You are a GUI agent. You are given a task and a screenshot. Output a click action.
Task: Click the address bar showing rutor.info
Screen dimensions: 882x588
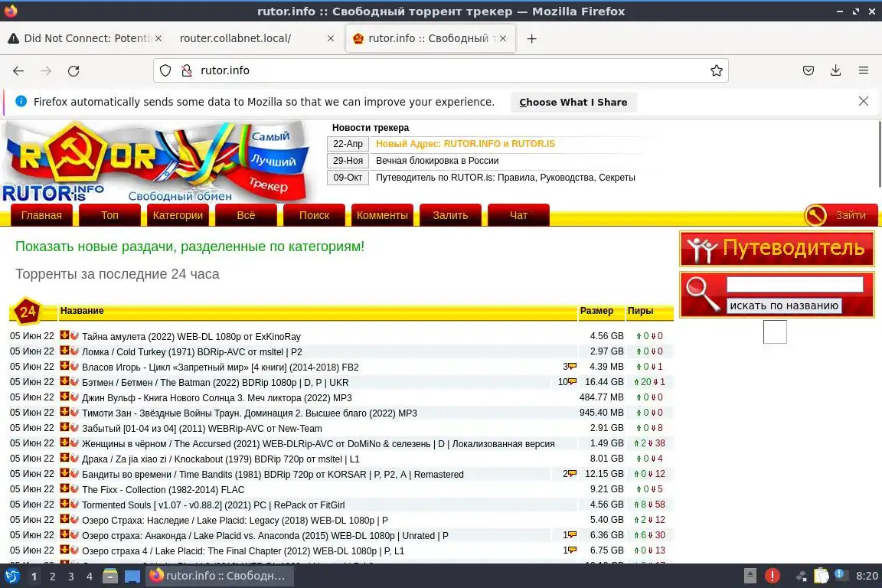(x=440, y=70)
